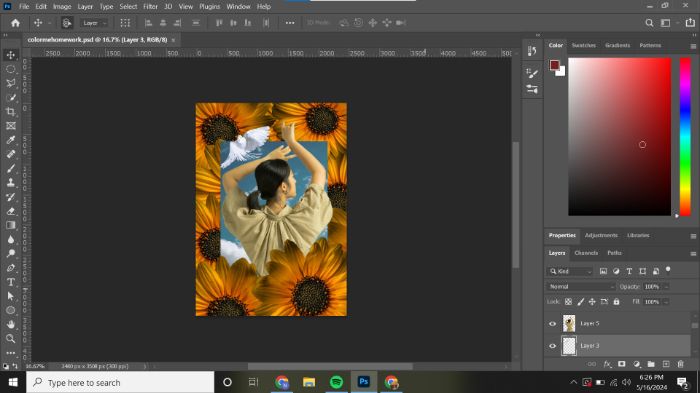Screen dimensions: 700x393
Task: Select the Dodge tool
Action: [11, 254]
